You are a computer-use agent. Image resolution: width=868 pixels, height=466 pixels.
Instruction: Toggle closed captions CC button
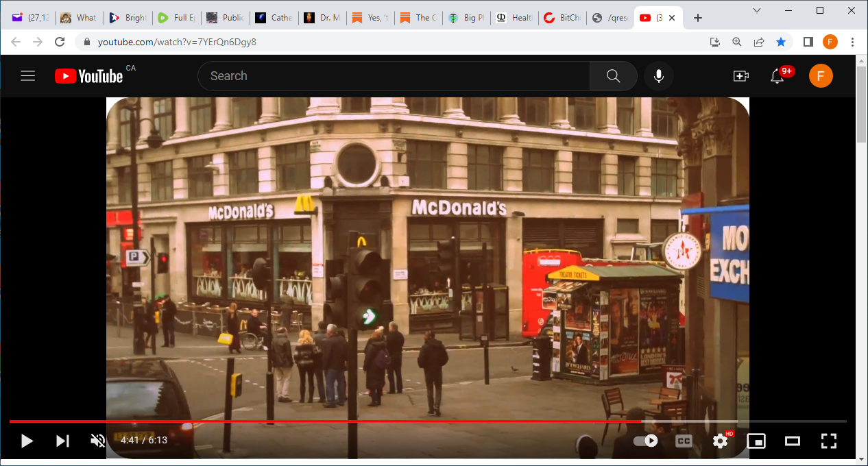(684, 441)
